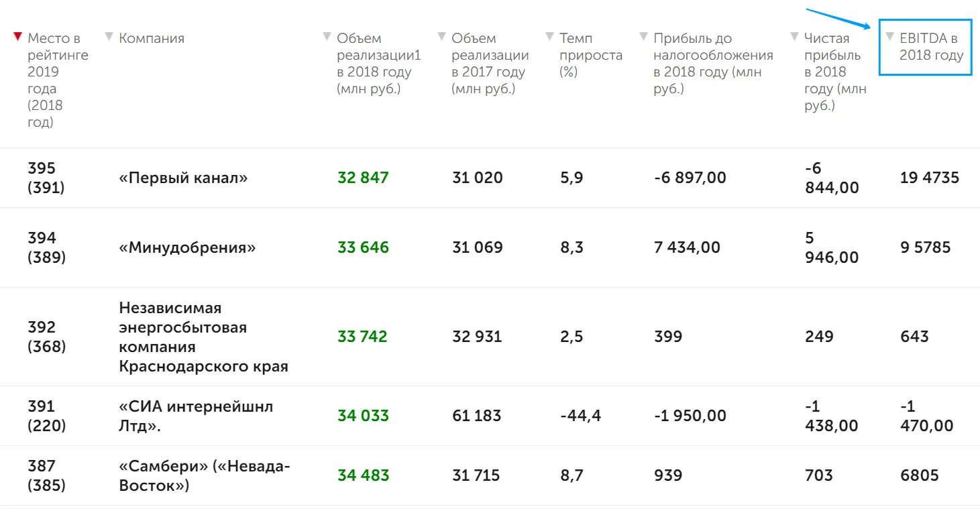Click the EBITDA в 2018 году header
Screen dimensions: 980x513
click(932, 47)
